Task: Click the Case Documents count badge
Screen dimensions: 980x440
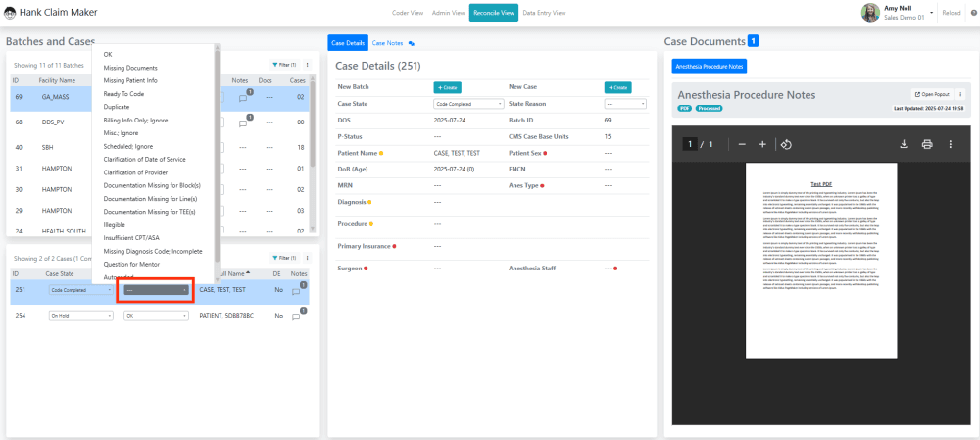Action: [x=753, y=41]
